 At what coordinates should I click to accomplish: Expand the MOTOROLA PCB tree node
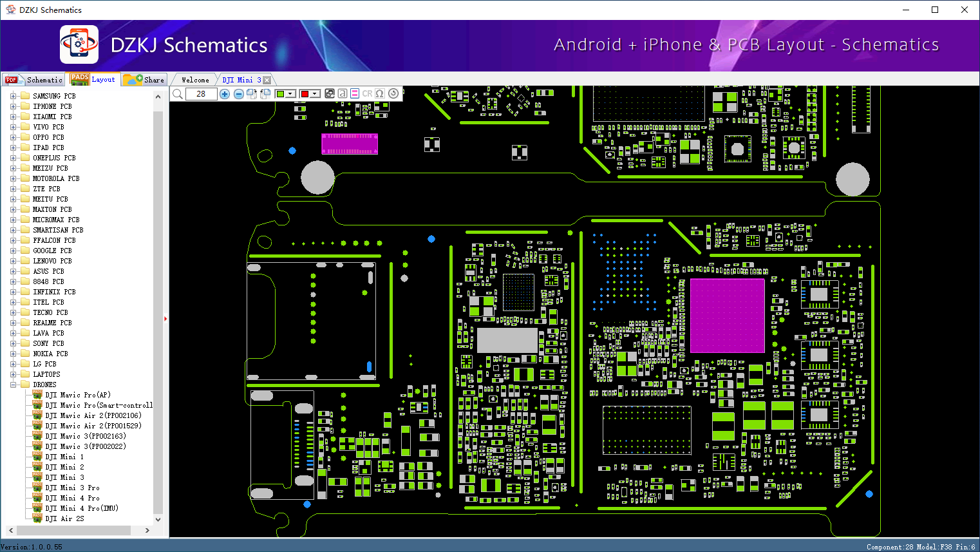pos(13,178)
